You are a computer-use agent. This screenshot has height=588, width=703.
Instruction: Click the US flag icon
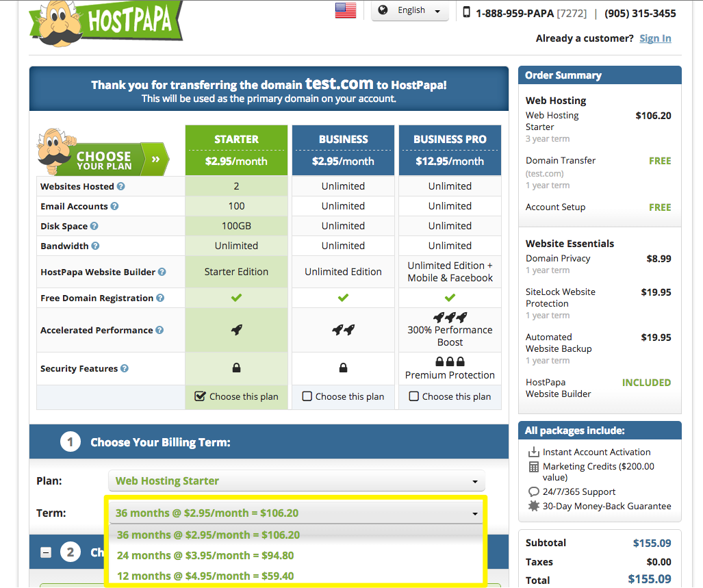pos(346,10)
